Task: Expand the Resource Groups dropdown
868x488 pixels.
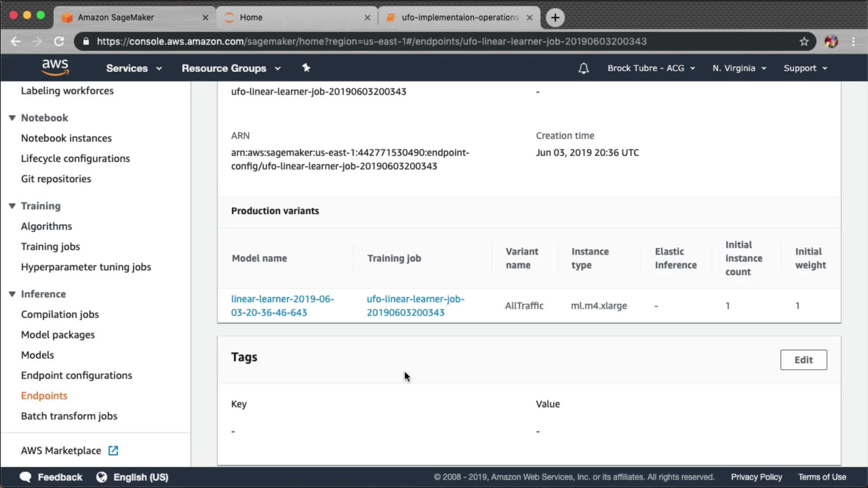Action: (231, 68)
